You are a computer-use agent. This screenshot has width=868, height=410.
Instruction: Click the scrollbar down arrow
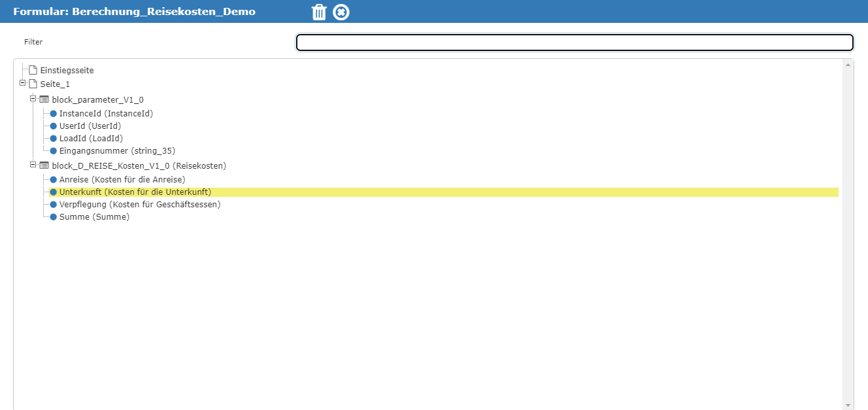click(848, 405)
